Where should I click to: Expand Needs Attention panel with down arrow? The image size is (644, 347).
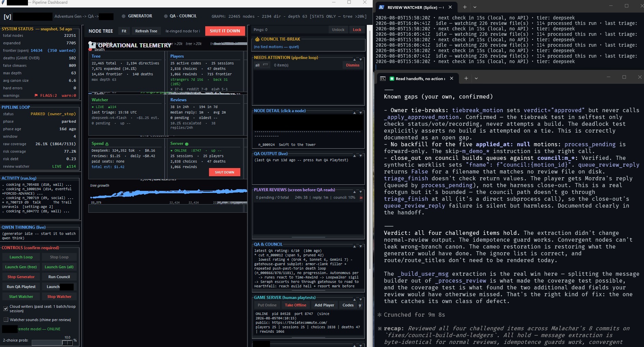361,59
